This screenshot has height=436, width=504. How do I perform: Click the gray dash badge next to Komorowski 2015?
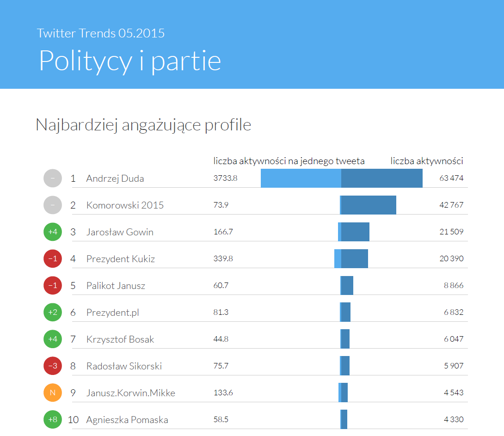pos(52,205)
